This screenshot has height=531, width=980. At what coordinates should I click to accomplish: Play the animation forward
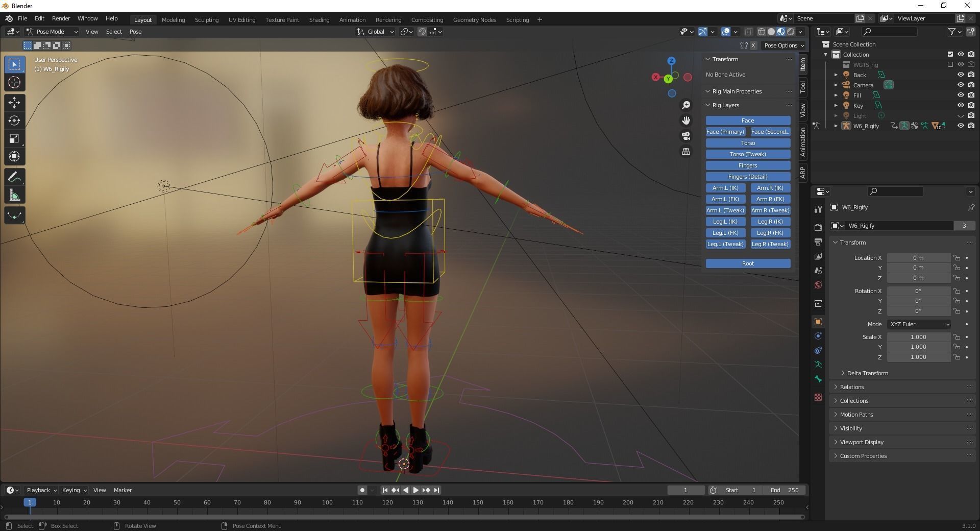point(416,490)
